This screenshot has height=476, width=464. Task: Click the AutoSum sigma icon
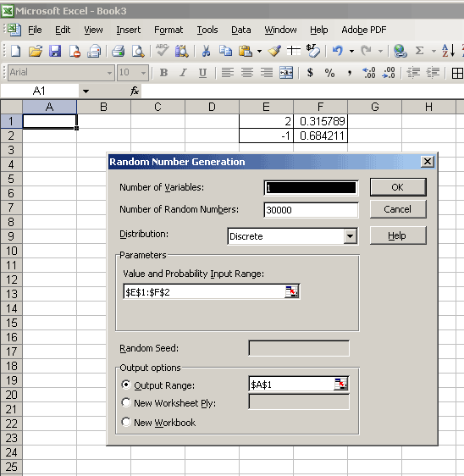[419, 51]
